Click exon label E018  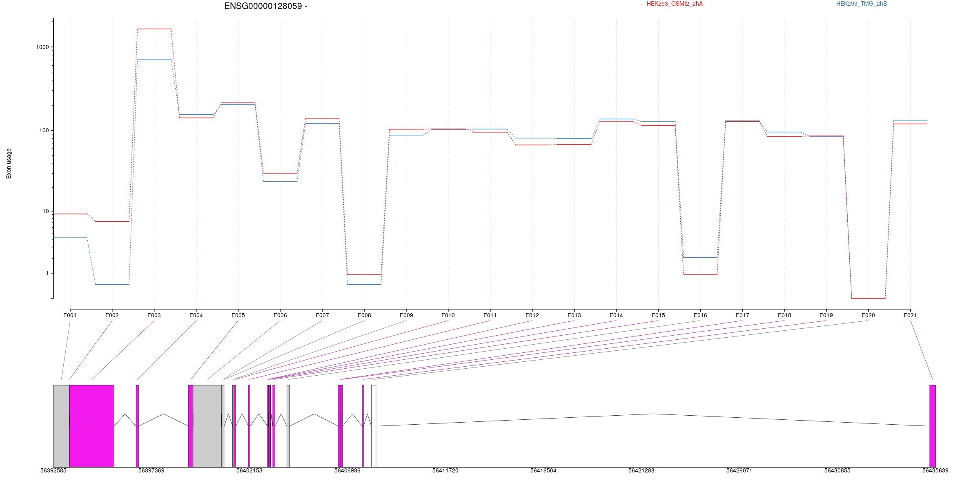coord(784,315)
